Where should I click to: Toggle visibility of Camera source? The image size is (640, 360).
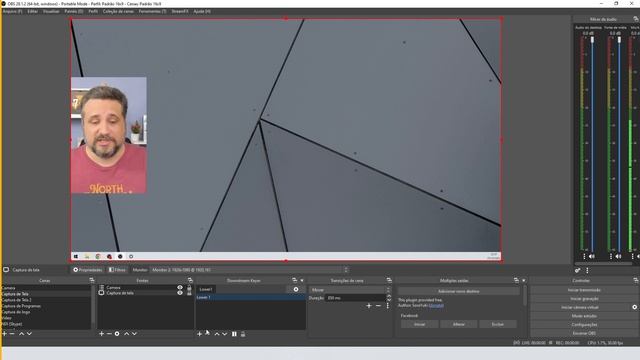click(180, 287)
